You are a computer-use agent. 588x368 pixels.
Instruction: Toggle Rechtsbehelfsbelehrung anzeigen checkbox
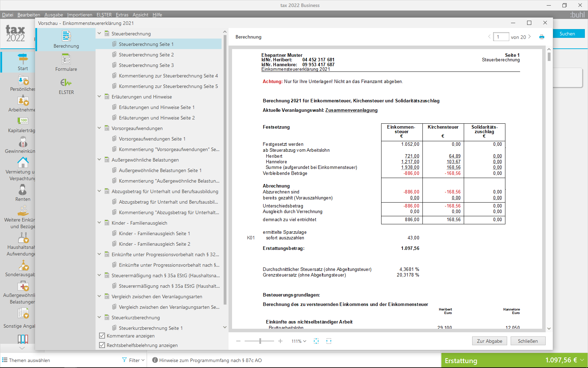[x=102, y=345]
